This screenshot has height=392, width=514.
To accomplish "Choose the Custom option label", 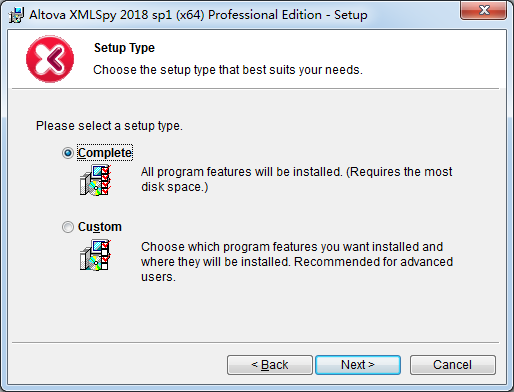I will click(100, 227).
